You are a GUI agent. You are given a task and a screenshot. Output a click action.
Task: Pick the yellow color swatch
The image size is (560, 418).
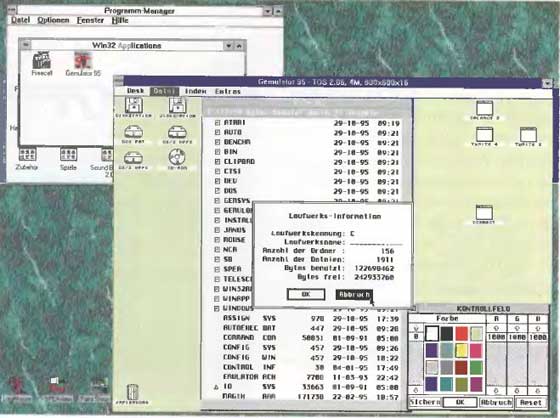(x=461, y=350)
